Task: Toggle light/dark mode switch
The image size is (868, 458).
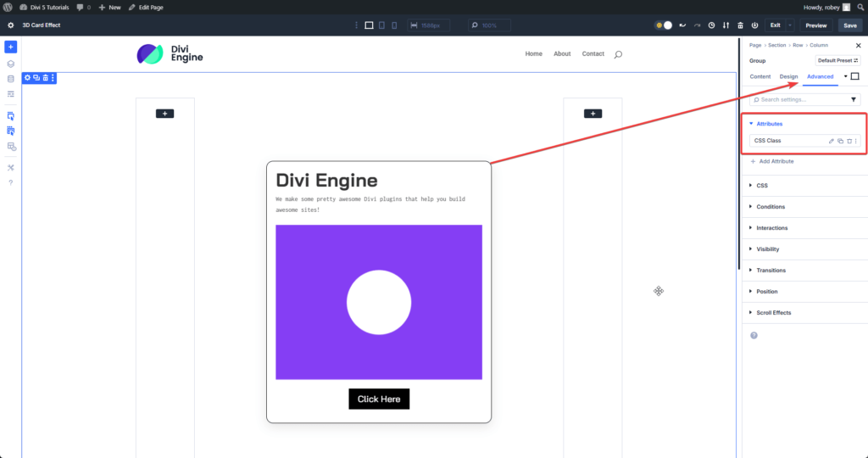Action: click(663, 25)
